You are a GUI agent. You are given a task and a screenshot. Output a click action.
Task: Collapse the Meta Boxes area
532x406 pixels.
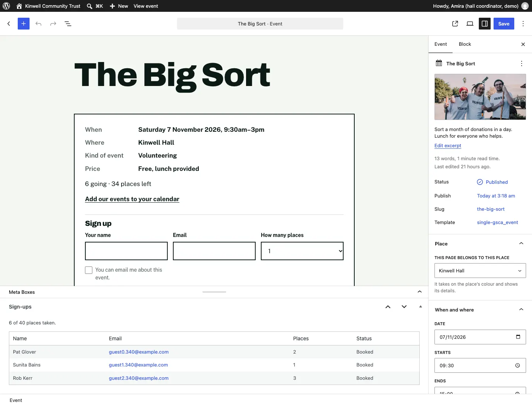[420, 292]
